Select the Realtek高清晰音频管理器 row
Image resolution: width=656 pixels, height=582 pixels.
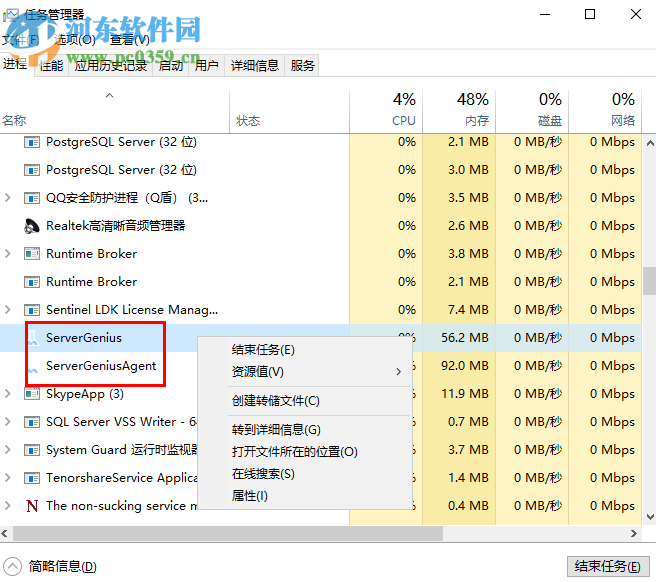[x=320, y=226]
